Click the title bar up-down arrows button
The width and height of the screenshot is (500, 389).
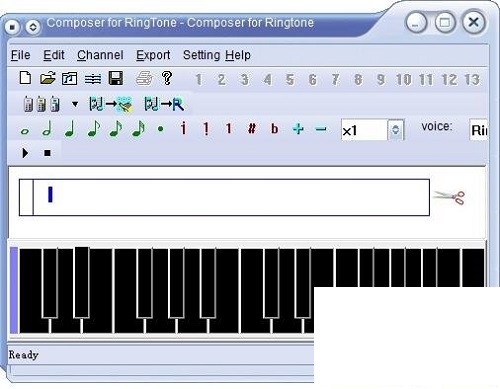pyautogui.click(x=33, y=26)
